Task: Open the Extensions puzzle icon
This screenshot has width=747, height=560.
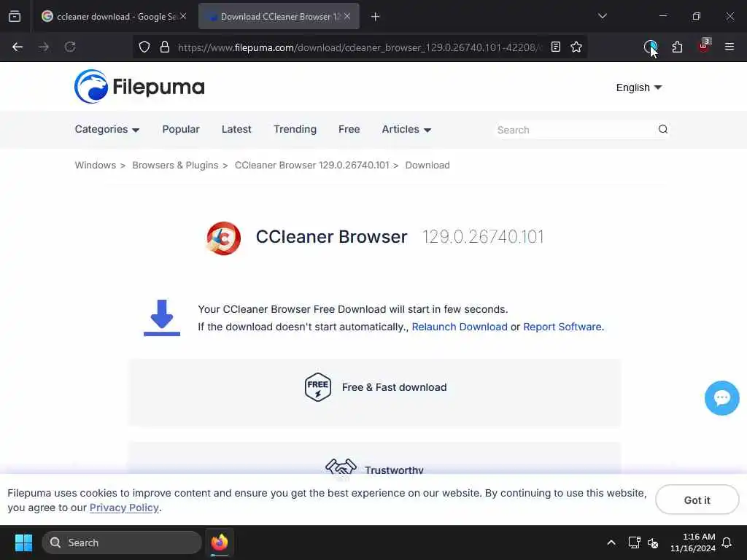Action: [x=677, y=47]
